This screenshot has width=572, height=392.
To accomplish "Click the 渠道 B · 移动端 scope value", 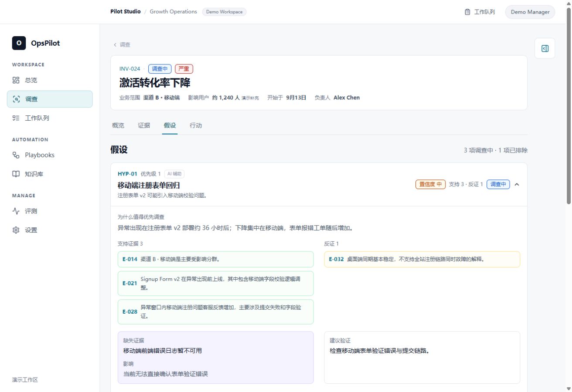I will (162, 98).
